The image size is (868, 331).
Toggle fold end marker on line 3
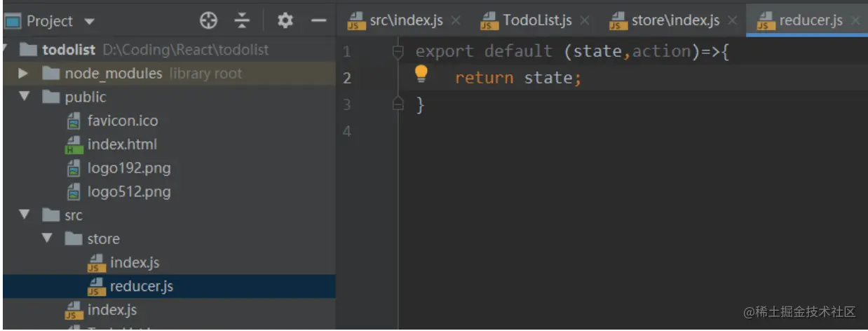(398, 104)
